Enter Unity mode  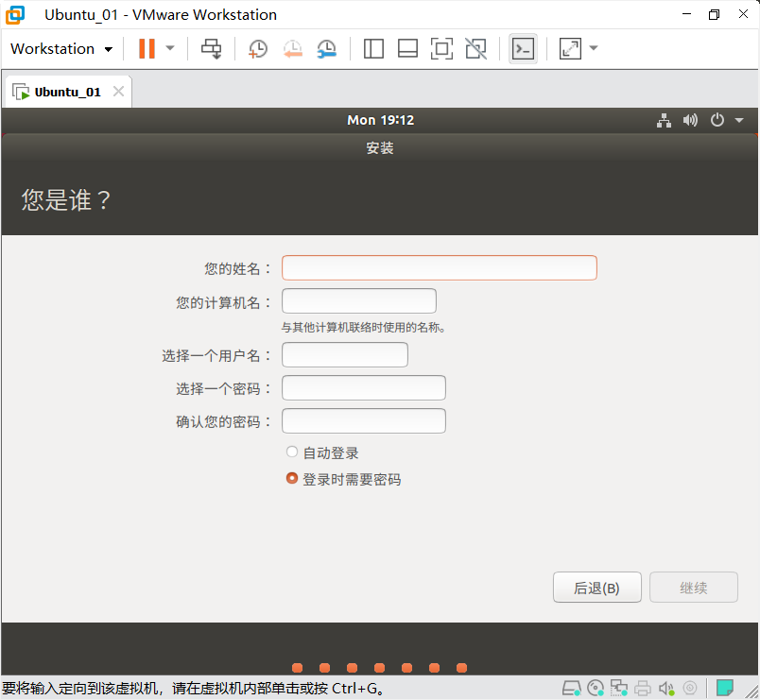pyautogui.click(x=476, y=49)
